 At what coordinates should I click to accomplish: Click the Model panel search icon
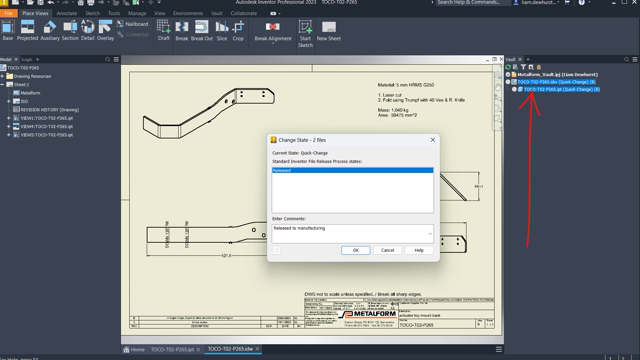pyautogui.click(x=108, y=60)
